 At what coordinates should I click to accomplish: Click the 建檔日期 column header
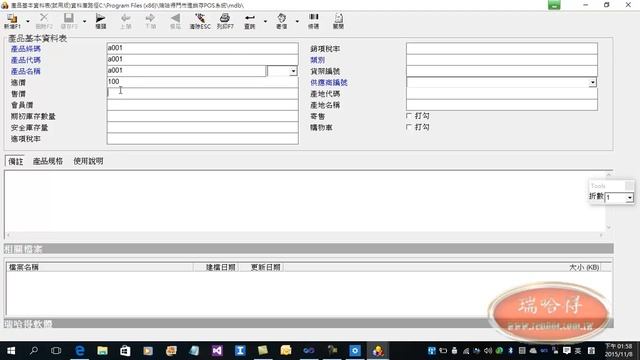coord(216,267)
